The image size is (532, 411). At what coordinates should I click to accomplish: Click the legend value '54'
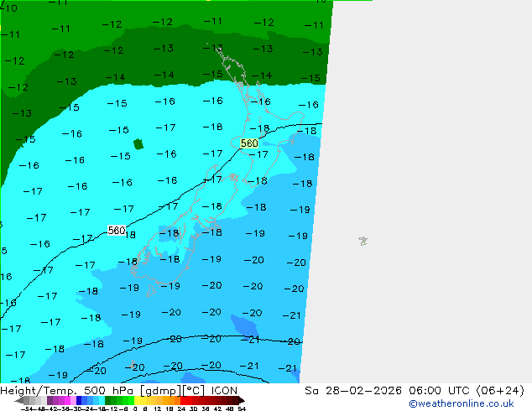(242, 409)
